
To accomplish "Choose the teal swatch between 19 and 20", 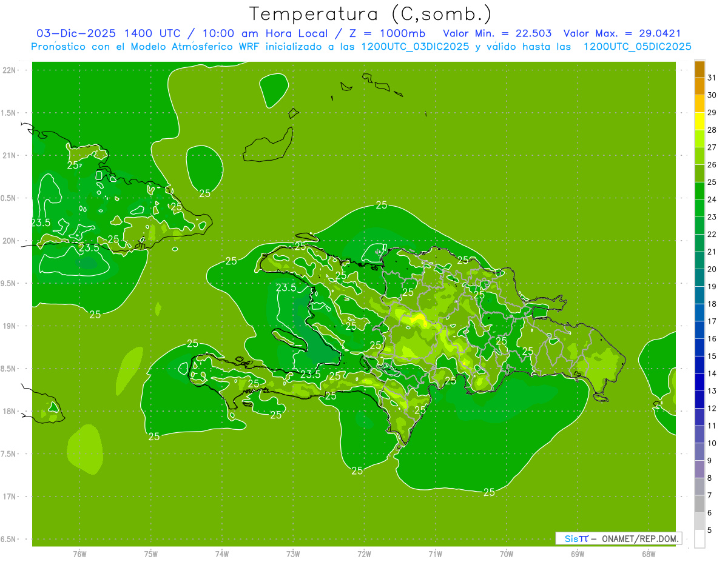I will [x=699, y=278].
